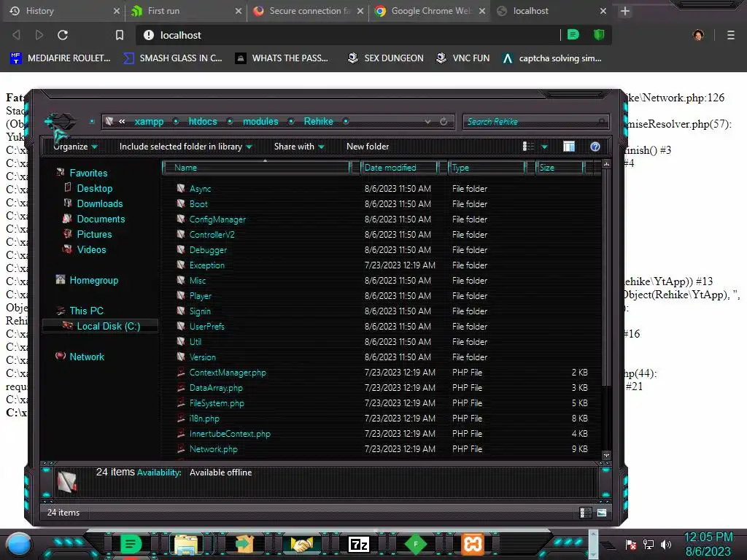
Task: Open a new browser tab
Action: coord(625,11)
